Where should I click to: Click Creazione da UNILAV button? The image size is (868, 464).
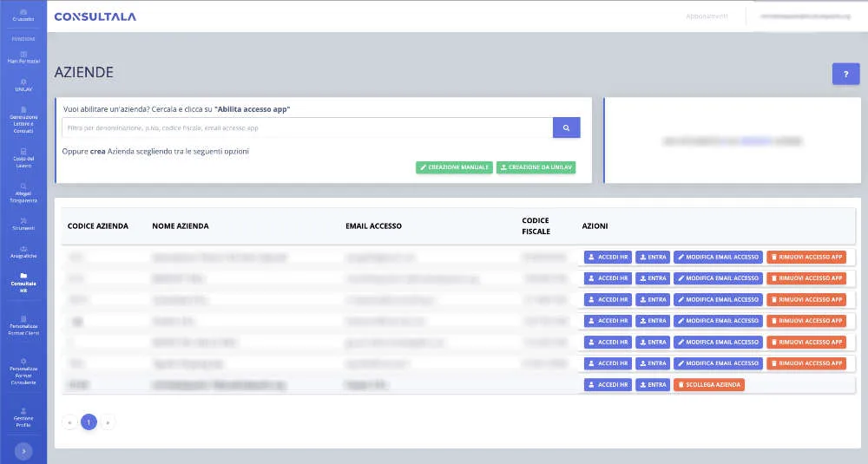536,167
